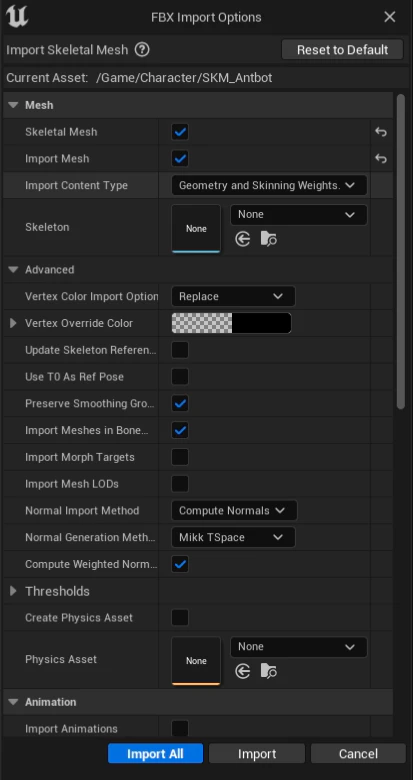Collapse the Mesh section
This screenshot has width=413, height=780.
click(x=13, y=105)
